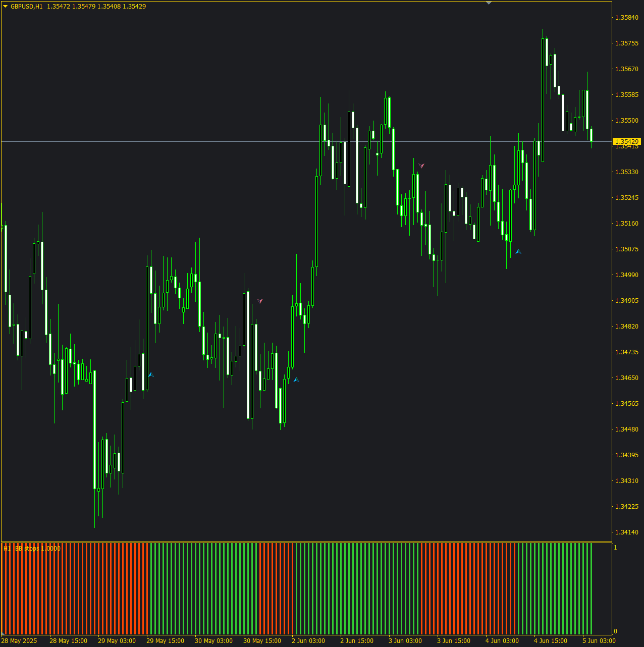Click the GBPUSD,H1 symbol title text

27,7
